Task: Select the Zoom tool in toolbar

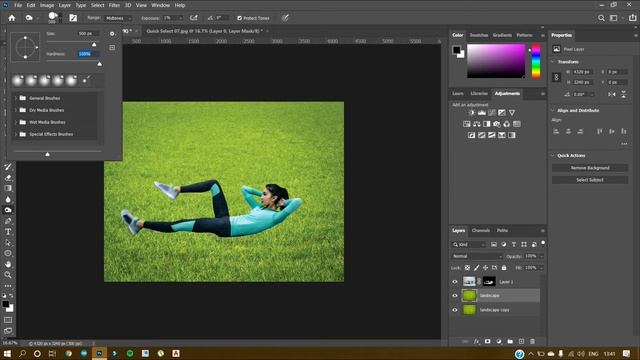Action: [8, 275]
